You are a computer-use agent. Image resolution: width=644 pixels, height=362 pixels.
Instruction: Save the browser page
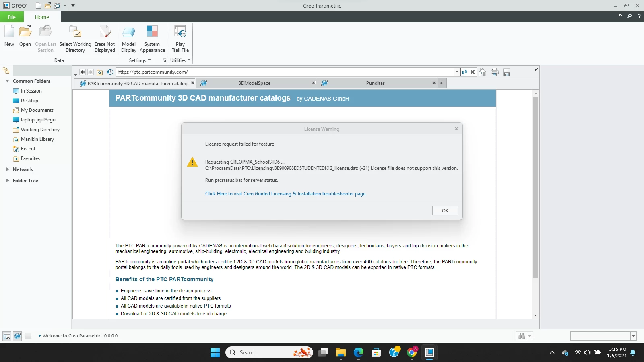pyautogui.click(x=507, y=72)
